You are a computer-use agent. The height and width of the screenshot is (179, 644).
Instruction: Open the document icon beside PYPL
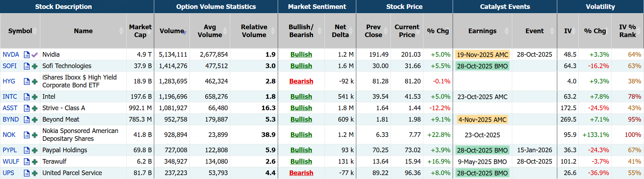pos(27,150)
